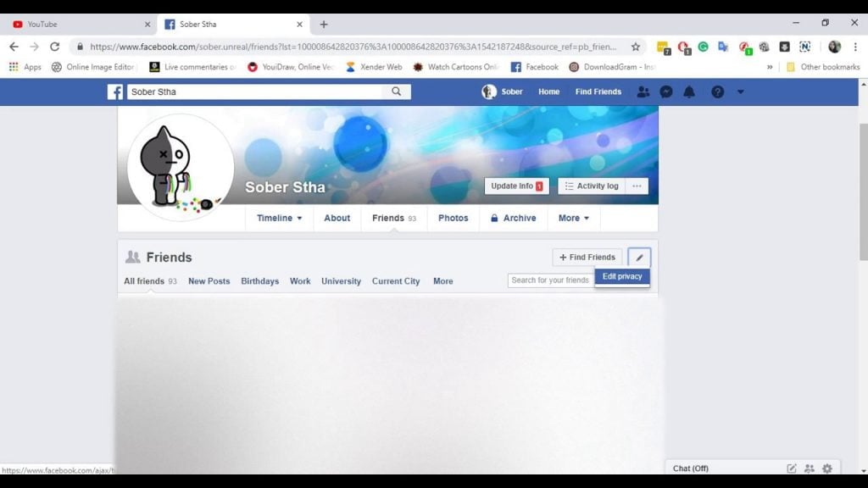Open the Archive tab
This screenshot has height=488, width=868.
[513, 218]
